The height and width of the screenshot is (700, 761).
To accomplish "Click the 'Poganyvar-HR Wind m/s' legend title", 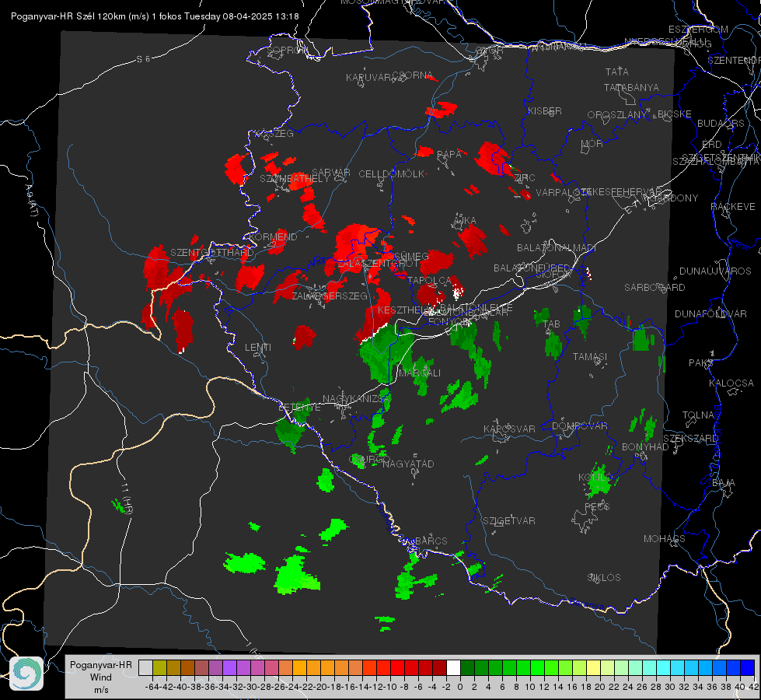I will tap(101, 677).
